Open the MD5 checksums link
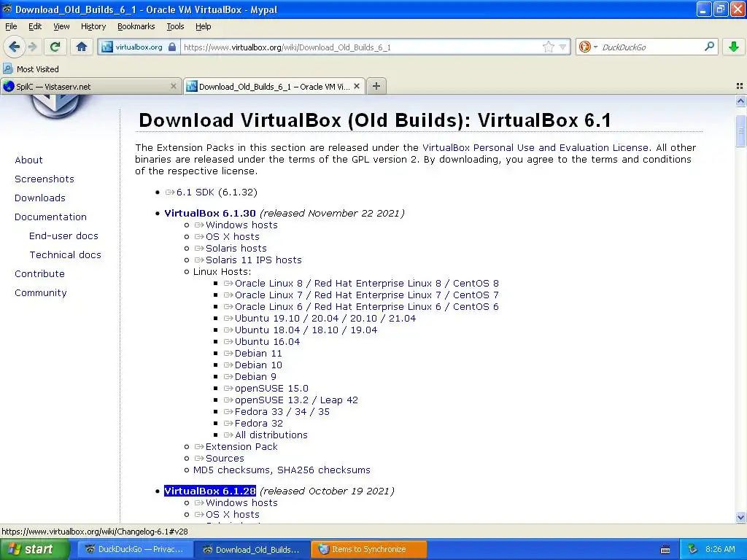The width and height of the screenshot is (747, 560). coord(233,470)
